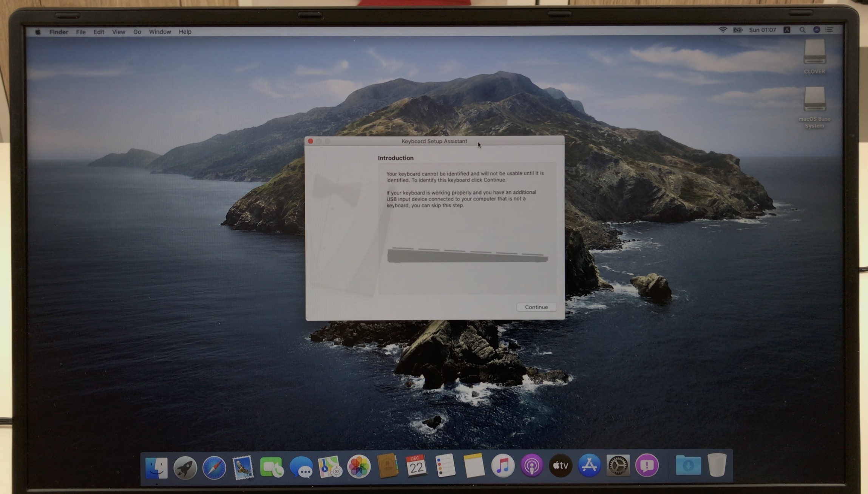868x494 pixels.
Task: Open Contacts from the Dock
Action: click(388, 466)
